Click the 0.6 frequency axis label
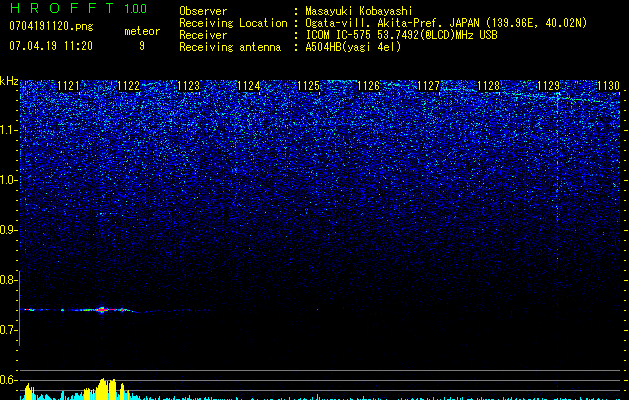Screen dimensions: 629x400 tap(8, 380)
